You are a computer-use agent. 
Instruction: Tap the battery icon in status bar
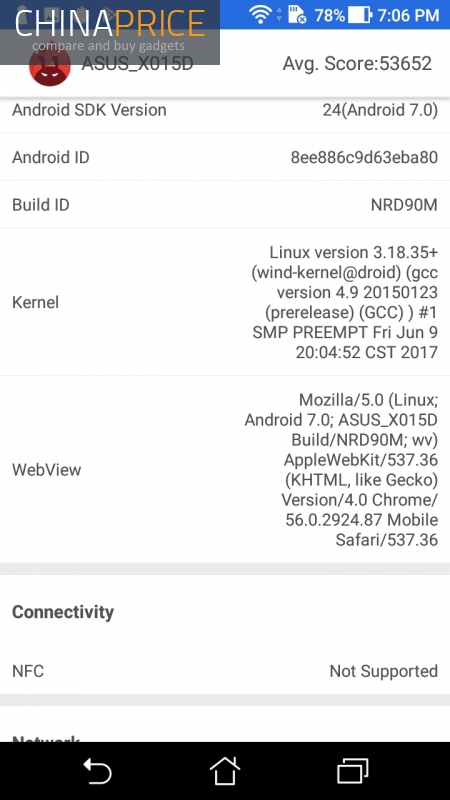[360, 15]
